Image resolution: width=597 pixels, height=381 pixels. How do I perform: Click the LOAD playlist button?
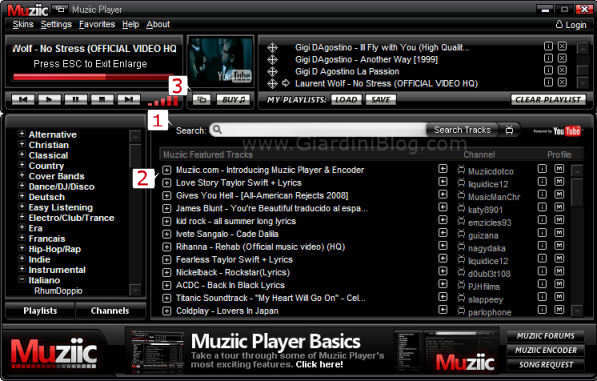pos(346,100)
